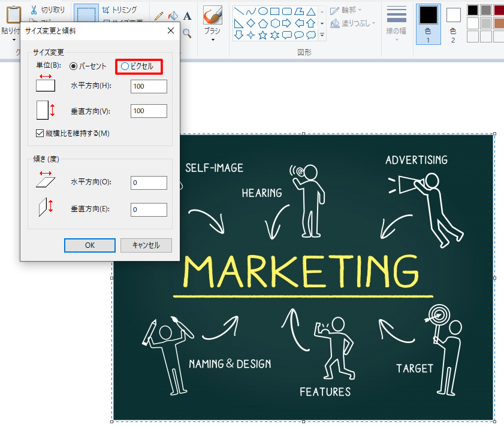Uncheck 縦横比を維持する checkbox

(x=40, y=133)
